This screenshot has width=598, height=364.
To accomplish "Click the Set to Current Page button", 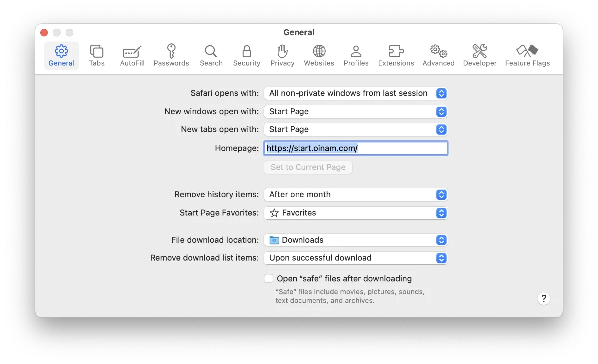I will (308, 167).
